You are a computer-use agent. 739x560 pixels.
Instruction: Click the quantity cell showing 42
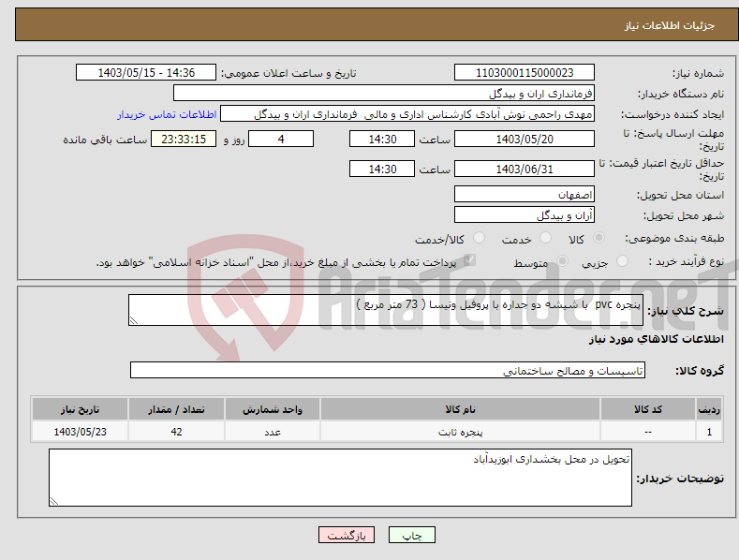tap(176, 432)
